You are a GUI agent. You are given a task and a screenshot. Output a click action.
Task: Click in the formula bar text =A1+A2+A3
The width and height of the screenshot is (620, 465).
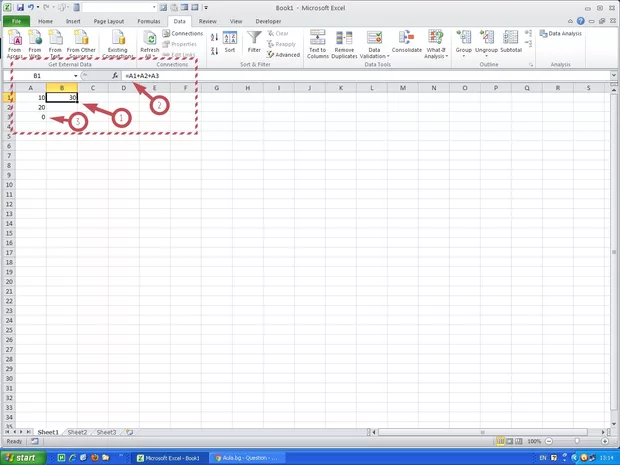coord(142,76)
